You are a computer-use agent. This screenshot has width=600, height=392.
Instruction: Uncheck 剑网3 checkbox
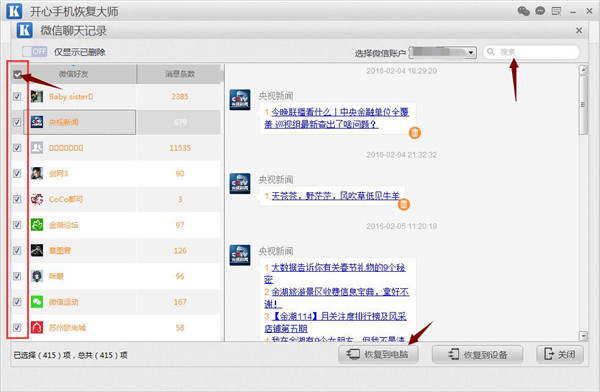tap(17, 173)
